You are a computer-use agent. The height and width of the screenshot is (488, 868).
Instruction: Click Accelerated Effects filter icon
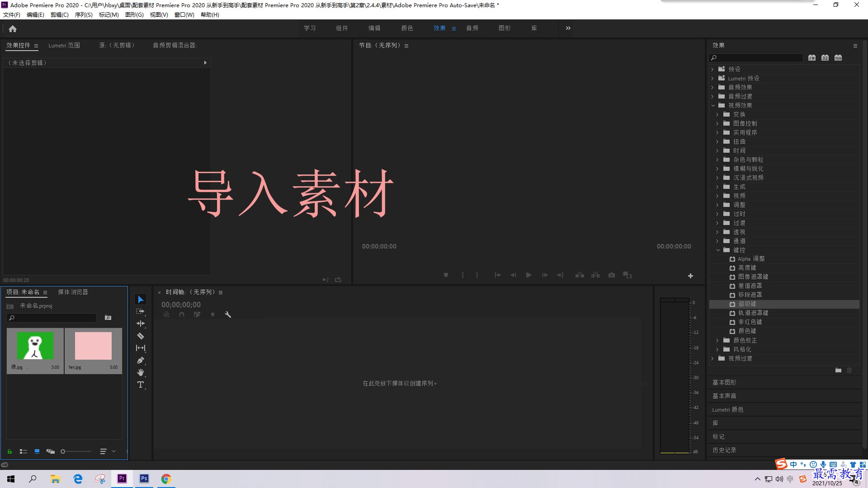(x=812, y=58)
